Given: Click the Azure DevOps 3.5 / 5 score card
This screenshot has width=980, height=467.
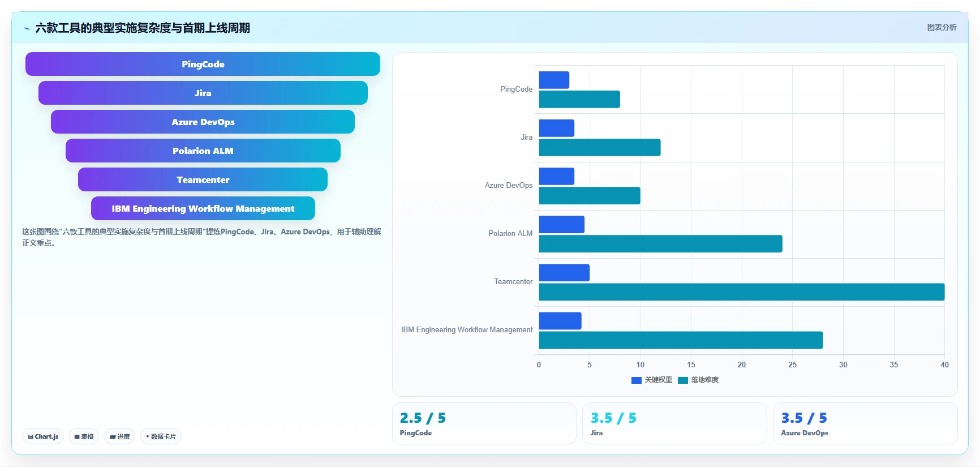Looking at the screenshot, I should tap(865, 423).
